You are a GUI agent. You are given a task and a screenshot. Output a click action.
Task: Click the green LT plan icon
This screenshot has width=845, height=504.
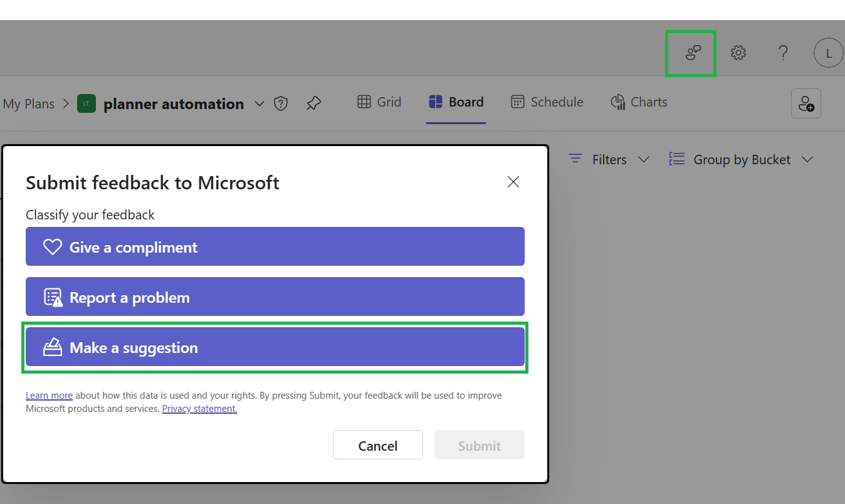point(87,104)
